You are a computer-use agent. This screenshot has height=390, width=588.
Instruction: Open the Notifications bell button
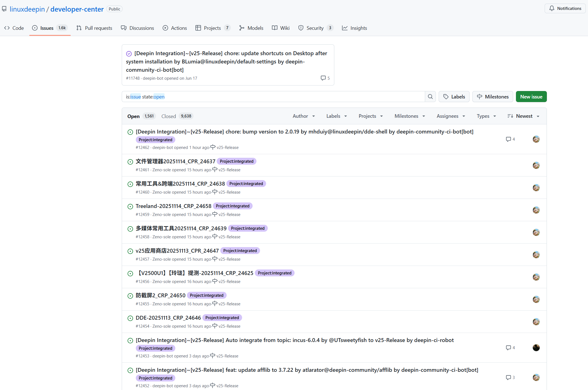point(565,9)
